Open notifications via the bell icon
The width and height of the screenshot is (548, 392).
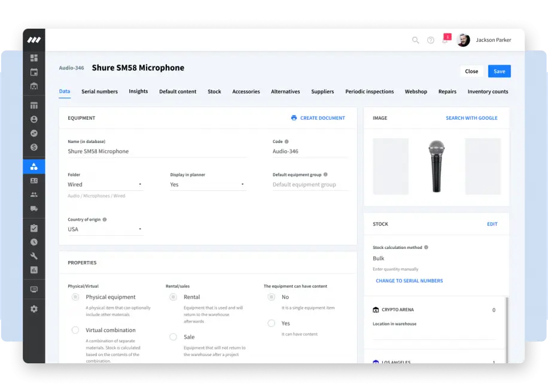point(445,39)
